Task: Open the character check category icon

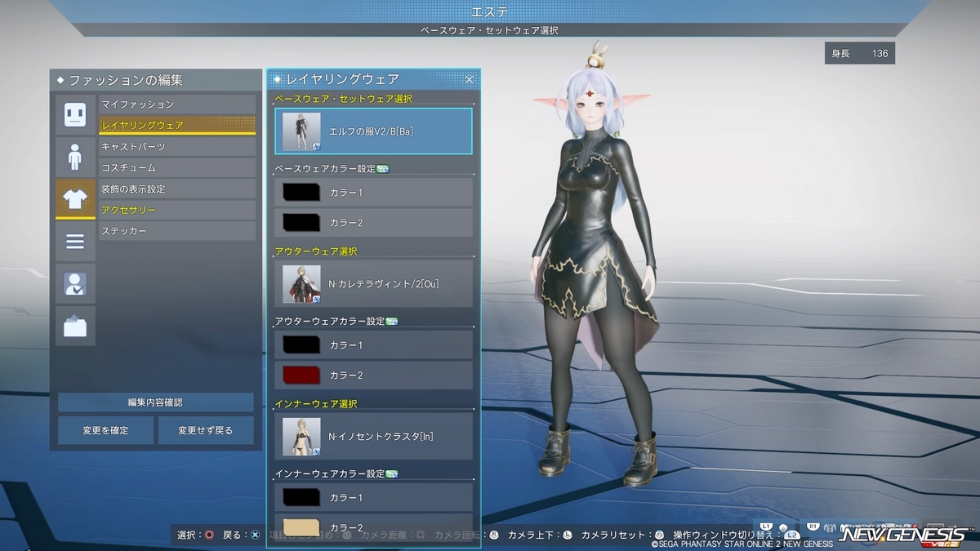Action: pos(75,283)
